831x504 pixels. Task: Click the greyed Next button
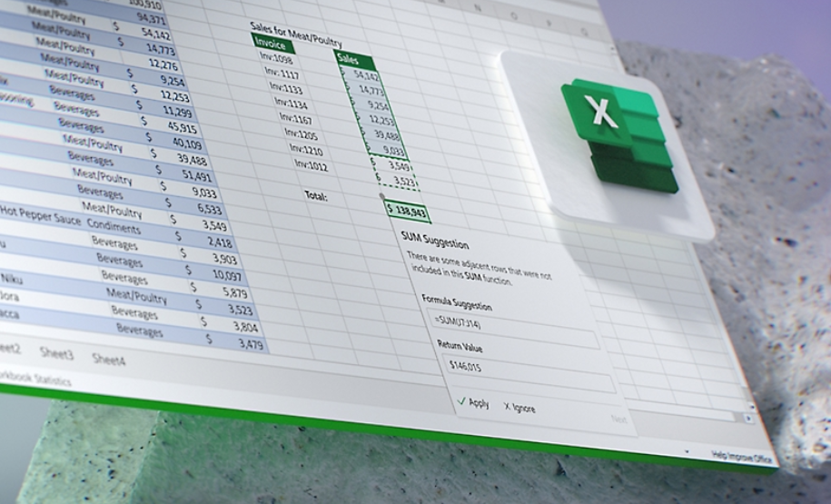[x=619, y=420]
